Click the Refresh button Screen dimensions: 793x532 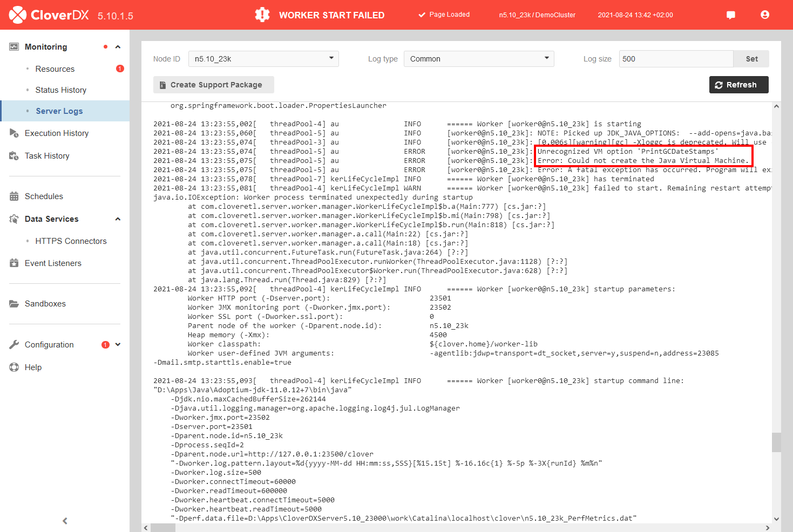click(x=738, y=85)
